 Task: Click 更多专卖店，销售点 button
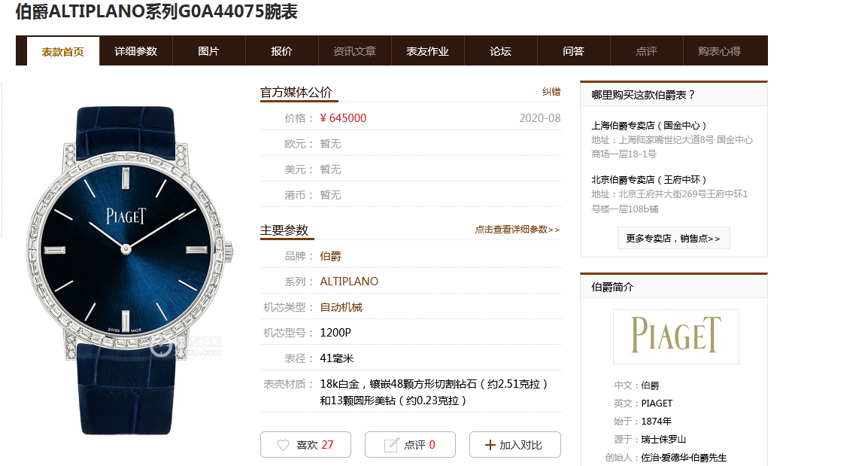tap(674, 238)
